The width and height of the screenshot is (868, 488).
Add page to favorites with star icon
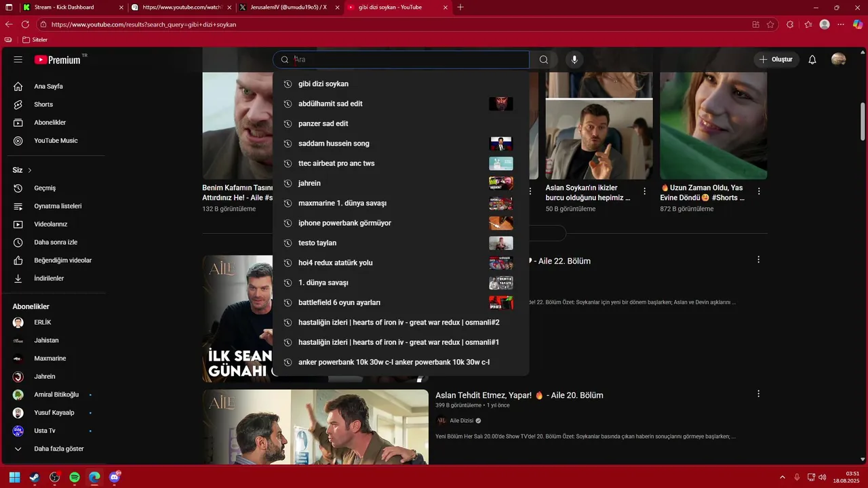tap(770, 24)
